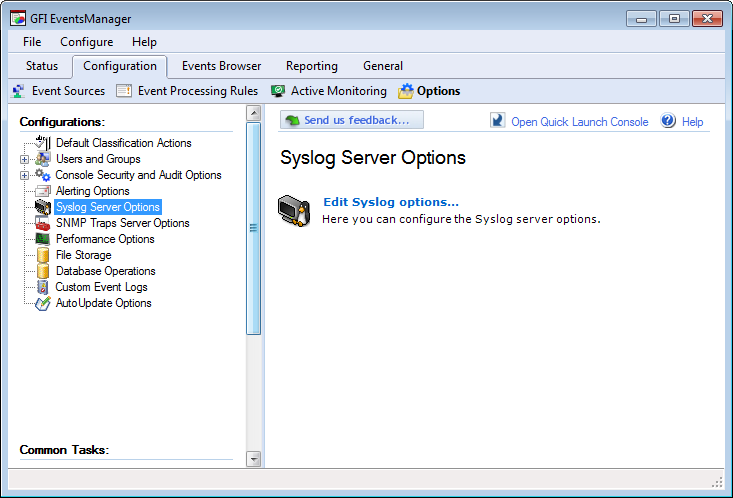Select File Storage tree item
Screen dimensions: 733x498
tap(84, 255)
